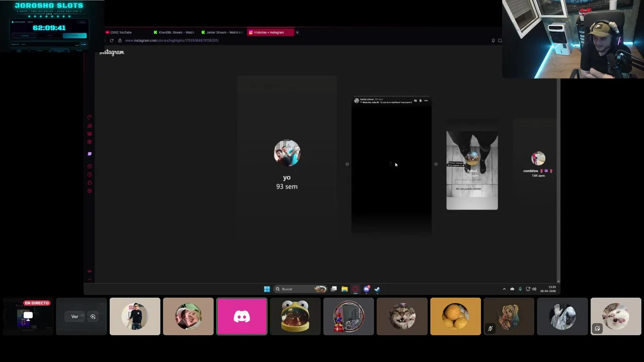Click the browser address bar URL
This screenshot has width=644, height=362.
[x=172, y=40]
